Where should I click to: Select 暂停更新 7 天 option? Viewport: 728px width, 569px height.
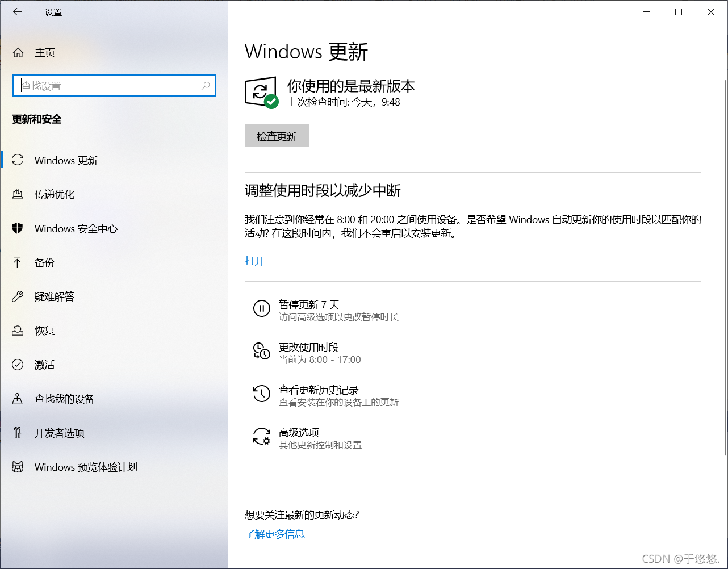click(325, 309)
